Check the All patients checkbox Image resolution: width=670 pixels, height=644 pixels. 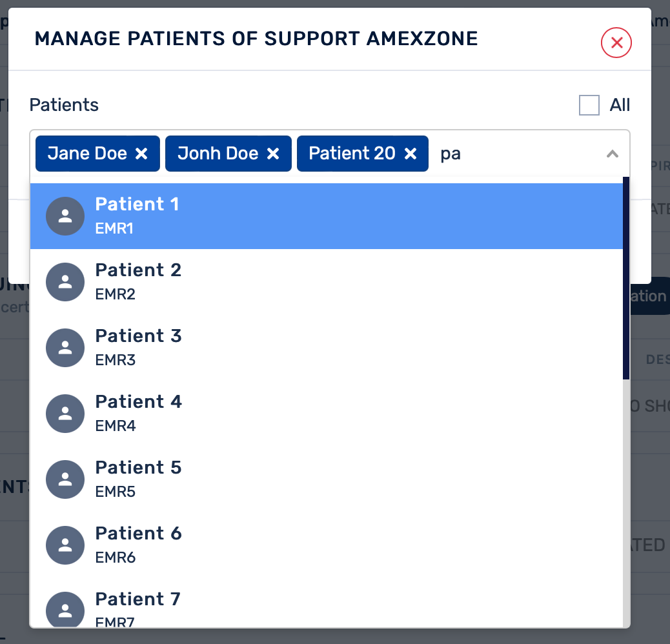(x=589, y=105)
